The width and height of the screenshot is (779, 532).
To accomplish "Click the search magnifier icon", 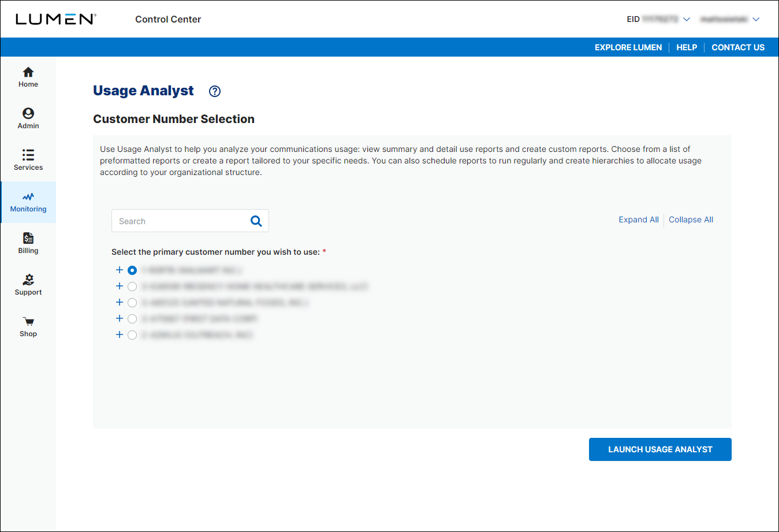I will 256,221.
